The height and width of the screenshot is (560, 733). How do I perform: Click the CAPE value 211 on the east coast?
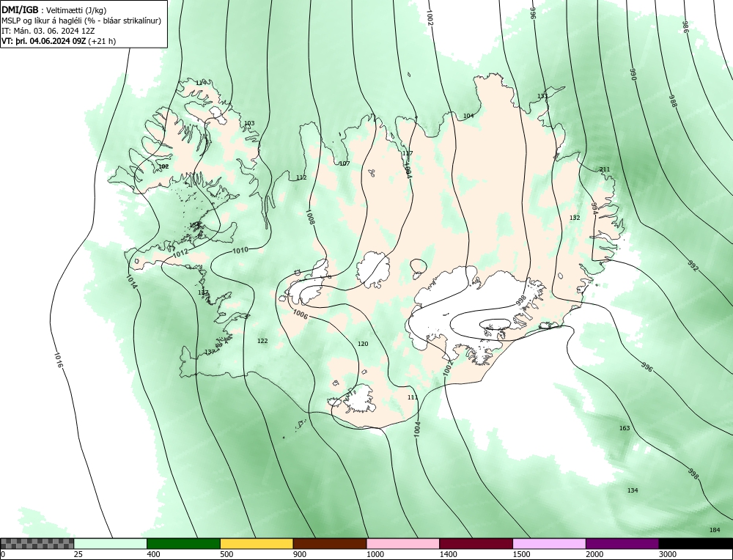click(605, 169)
